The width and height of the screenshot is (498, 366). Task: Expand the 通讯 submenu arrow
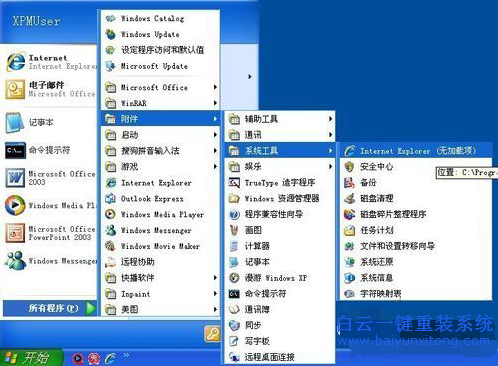pos(330,135)
